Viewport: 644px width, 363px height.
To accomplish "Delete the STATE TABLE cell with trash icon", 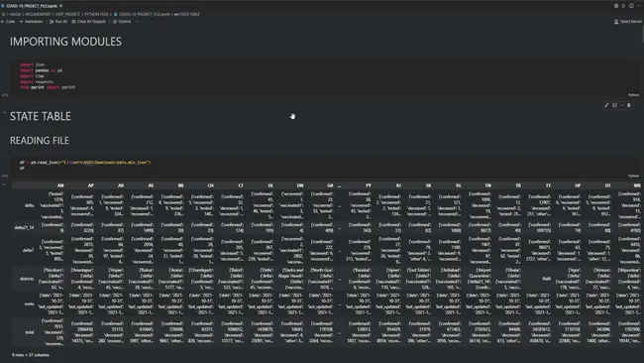I will pos(629,105).
